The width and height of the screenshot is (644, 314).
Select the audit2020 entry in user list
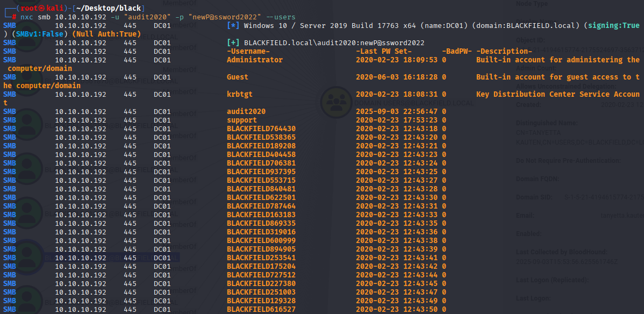click(x=246, y=111)
